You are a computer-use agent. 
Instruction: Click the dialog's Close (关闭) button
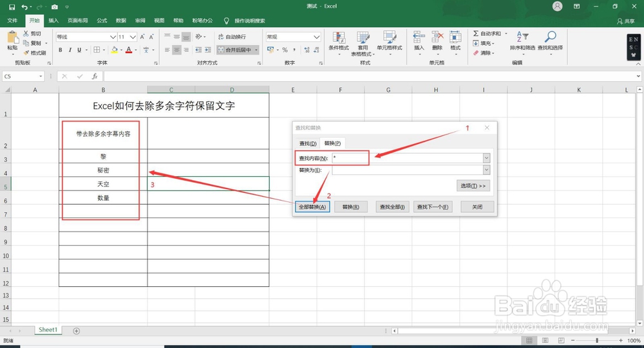click(477, 207)
